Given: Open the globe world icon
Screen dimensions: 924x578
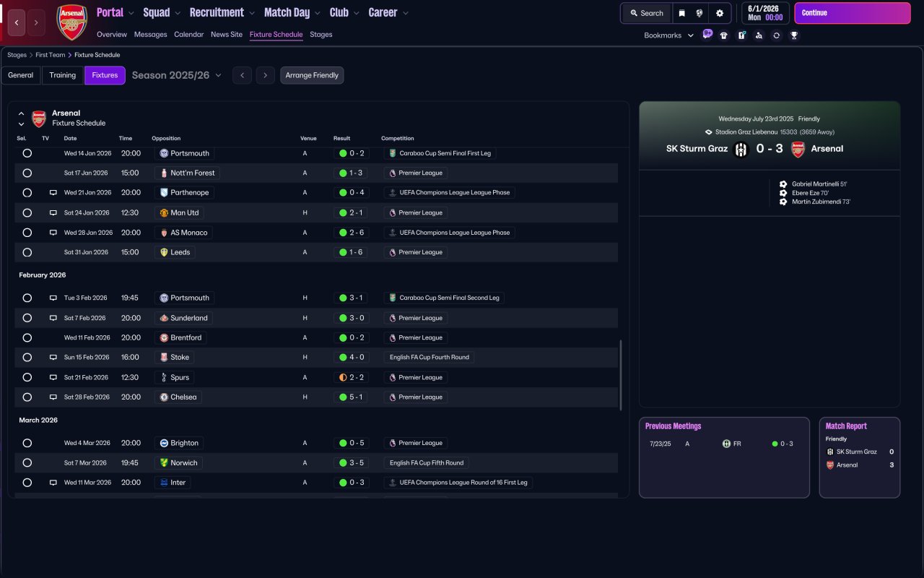Looking at the screenshot, I should (x=699, y=13).
